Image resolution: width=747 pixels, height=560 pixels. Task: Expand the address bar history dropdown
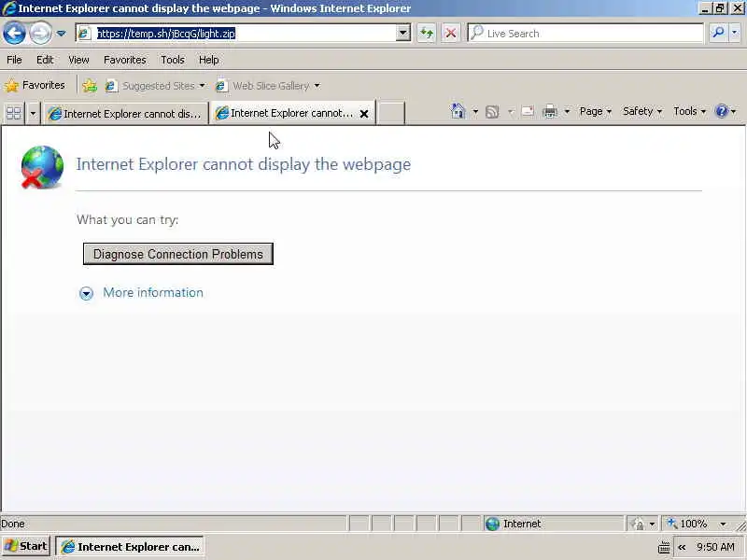tap(403, 33)
